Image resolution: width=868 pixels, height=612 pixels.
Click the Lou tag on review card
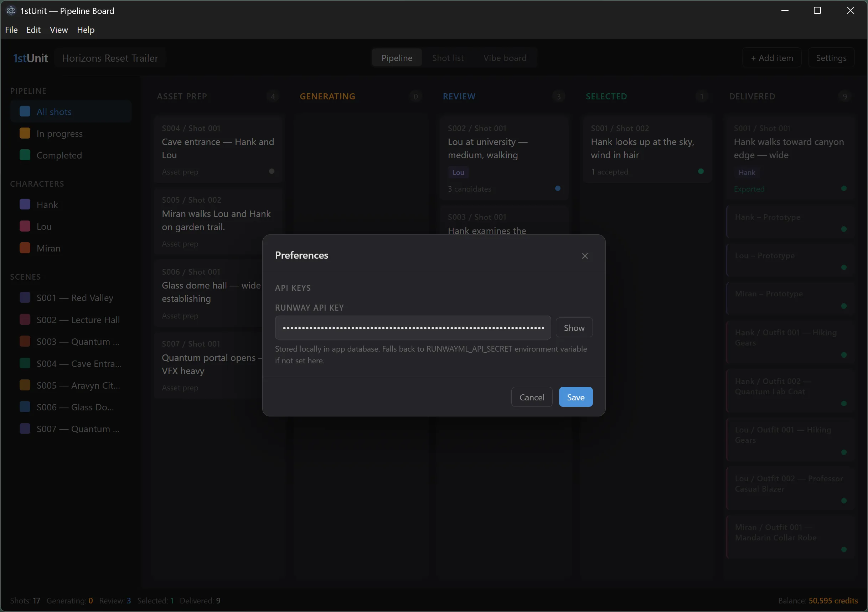pyautogui.click(x=458, y=172)
